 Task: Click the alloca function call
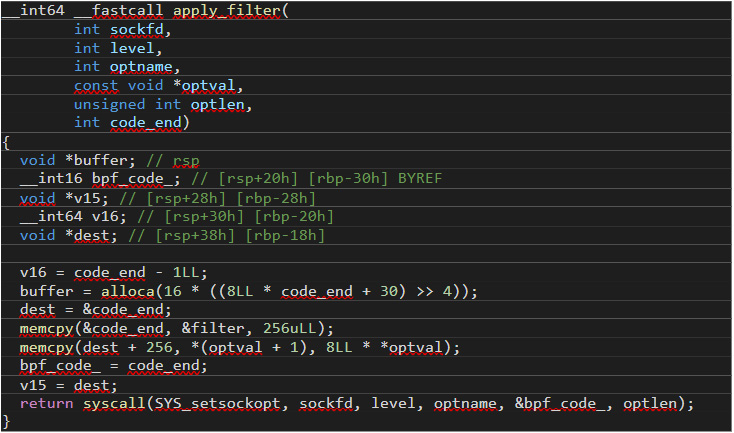[133, 291]
